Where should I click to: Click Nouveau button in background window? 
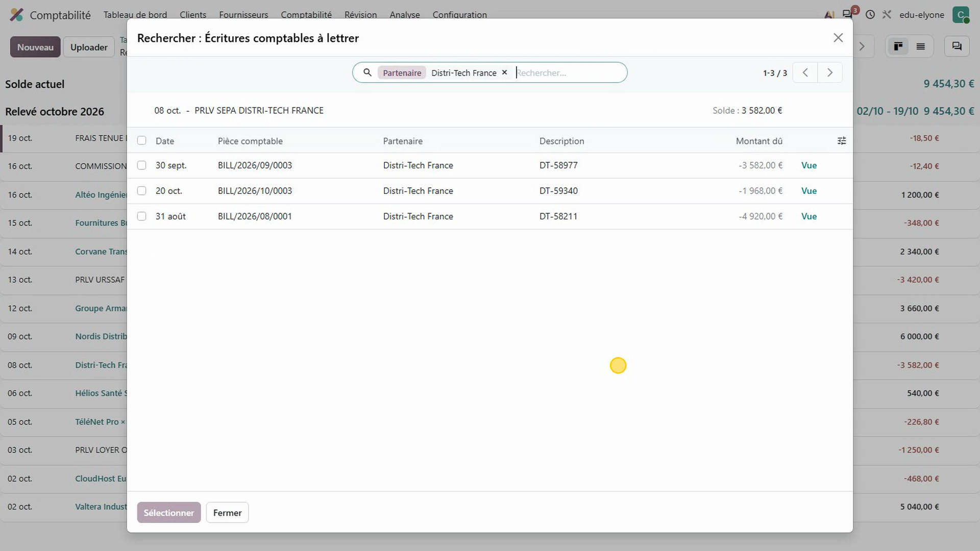[x=35, y=47]
